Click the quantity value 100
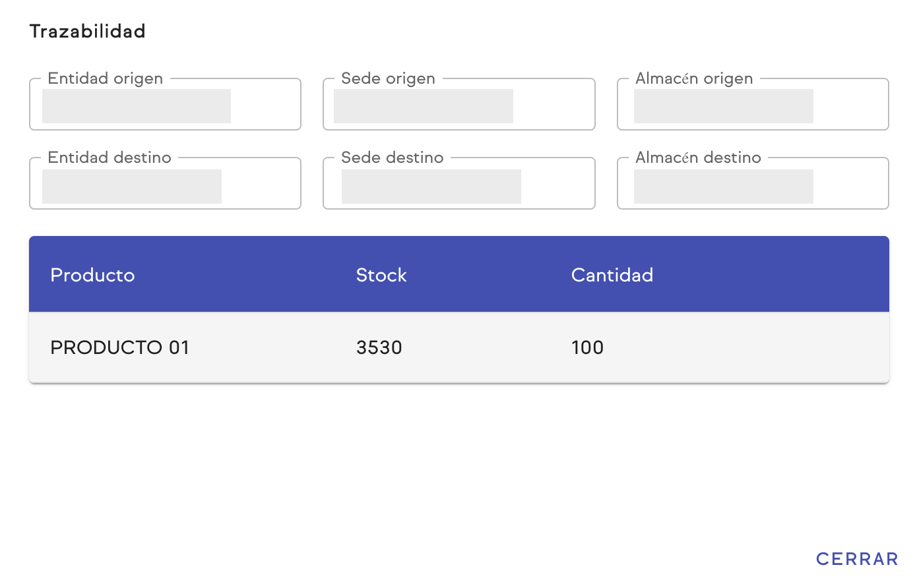Image resolution: width=917 pixels, height=588 pixels. pos(587,347)
